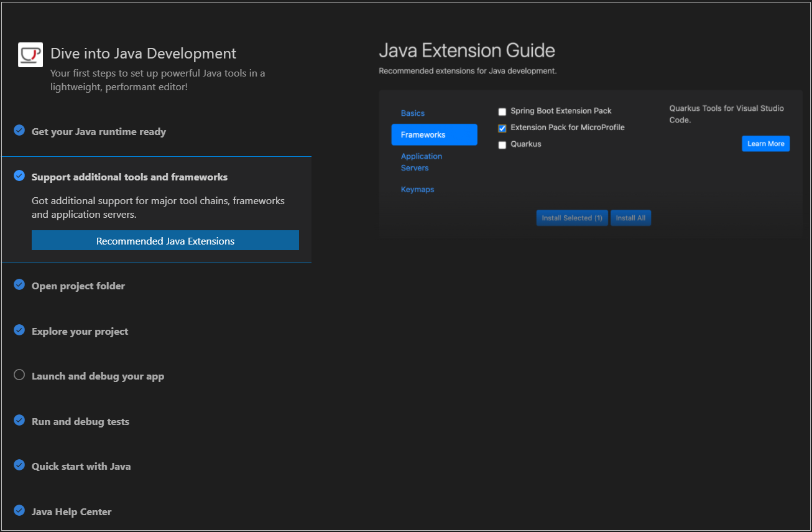Click the check icon beside Explore your project
812x532 pixels.
click(19, 330)
